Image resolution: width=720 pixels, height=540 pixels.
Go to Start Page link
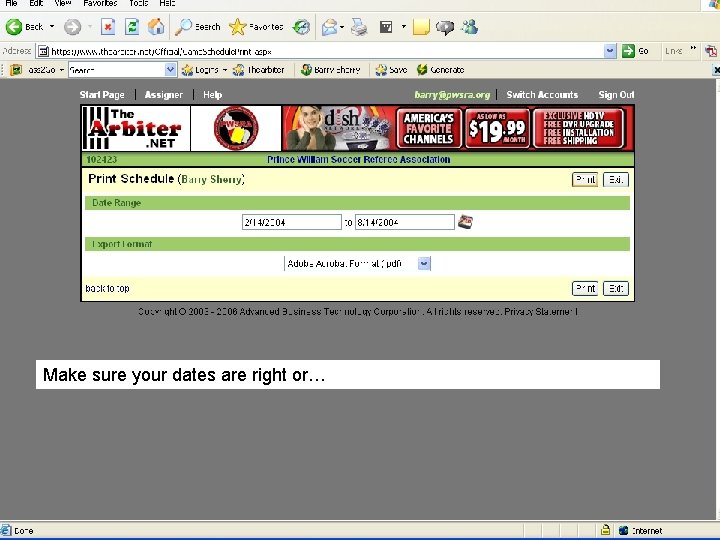coord(102,95)
